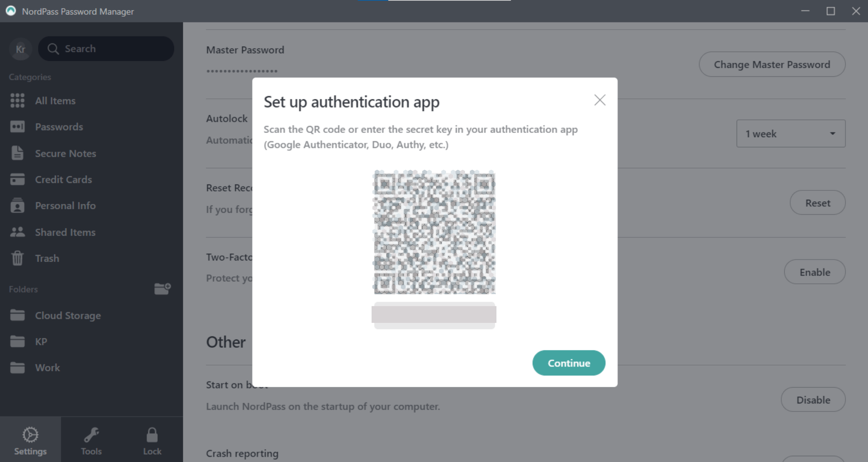
Task: Open the Tools wrench icon
Action: pos(91,435)
